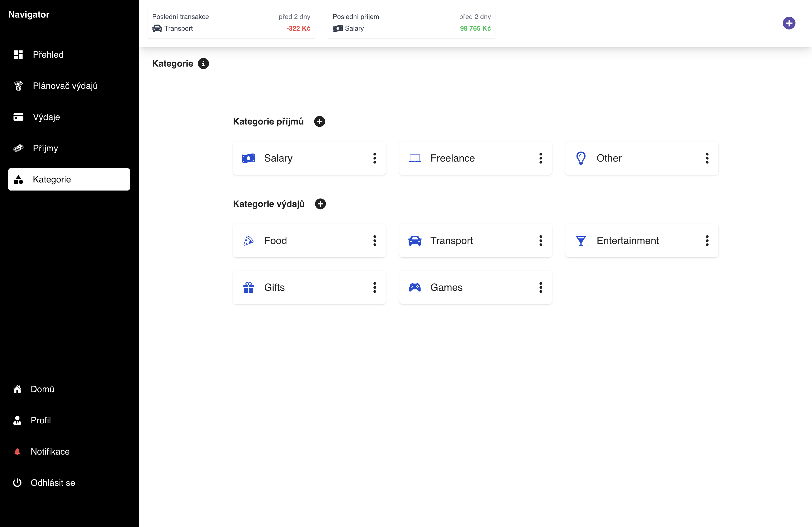812x527 pixels.
Task: Open the Přehled dashboard page
Action: (x=48, y=55)
